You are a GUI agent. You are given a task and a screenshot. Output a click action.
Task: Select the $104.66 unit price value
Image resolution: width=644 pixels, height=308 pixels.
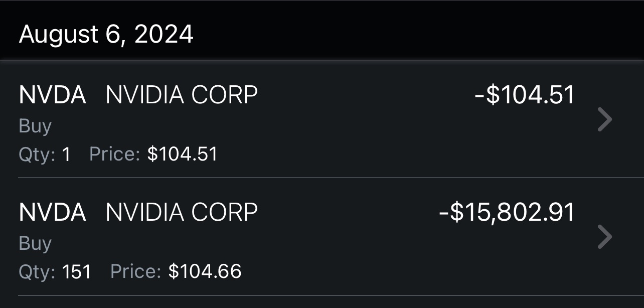tap(205, 271)
